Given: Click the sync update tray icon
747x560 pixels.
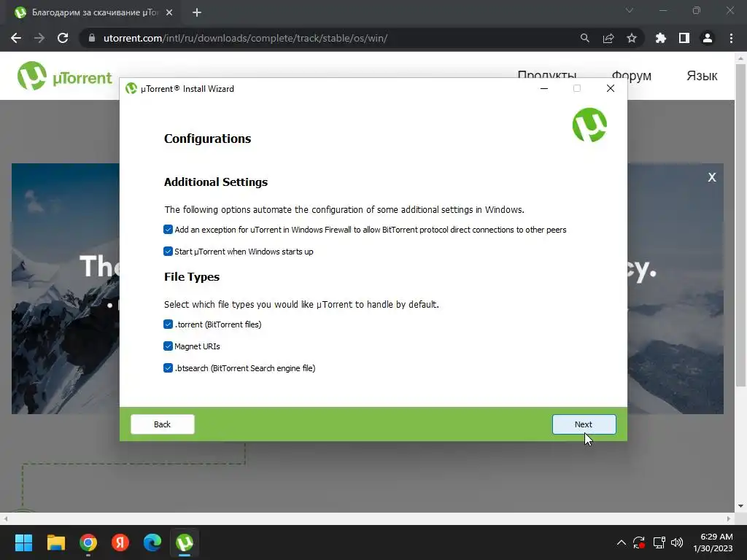Looking at the screenshot, I should (x=639, y=542).
